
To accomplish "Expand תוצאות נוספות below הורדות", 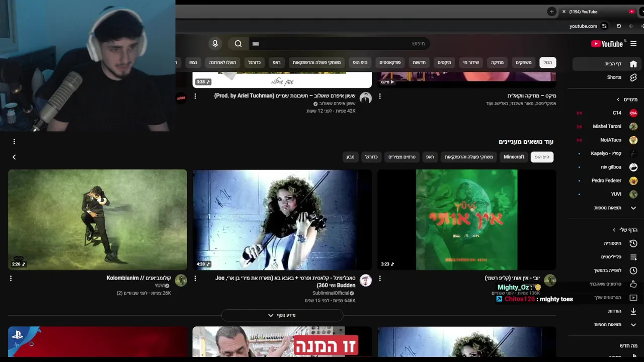I will pyautogui.click(x=606, y=325).
